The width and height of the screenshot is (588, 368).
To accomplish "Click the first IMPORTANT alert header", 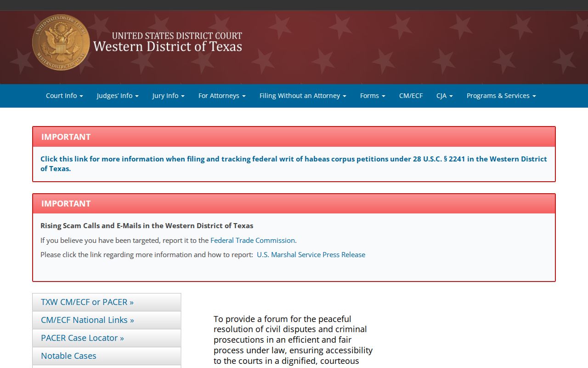I will coord(294,137).
